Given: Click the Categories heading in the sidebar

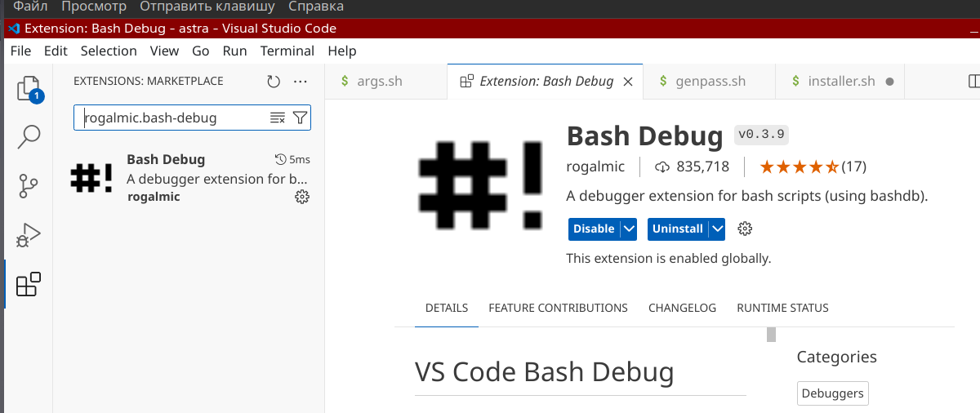Looking at the screenshot, I should pos(836,357).
